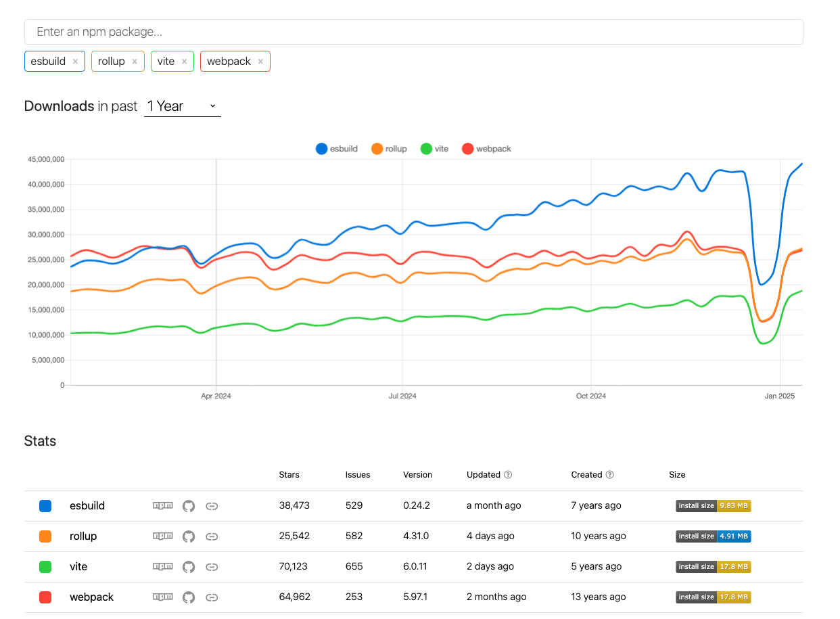Open esbuild npm page icon
Image resolution: width=840 pixels, height=619 pixels.
[162, 505]
